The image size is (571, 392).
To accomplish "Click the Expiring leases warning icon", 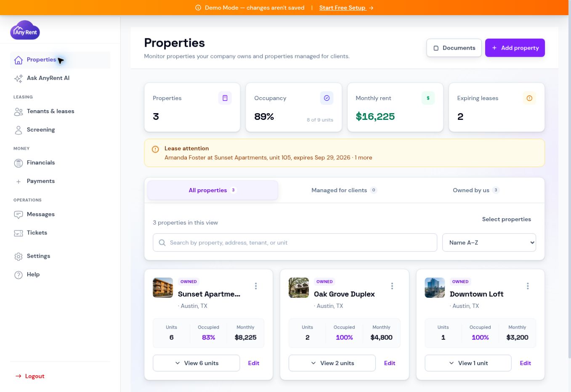I will click(529, 98).
